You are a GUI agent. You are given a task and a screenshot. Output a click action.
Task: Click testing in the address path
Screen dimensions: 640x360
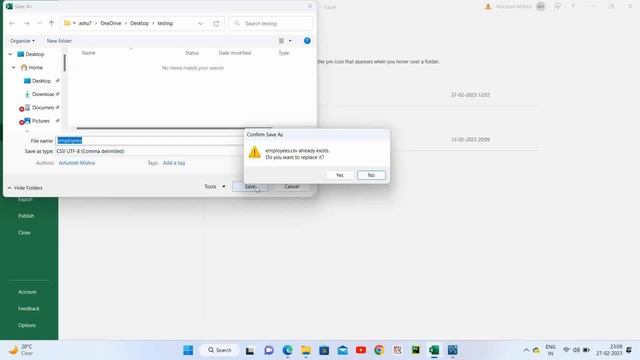point(165,23)
